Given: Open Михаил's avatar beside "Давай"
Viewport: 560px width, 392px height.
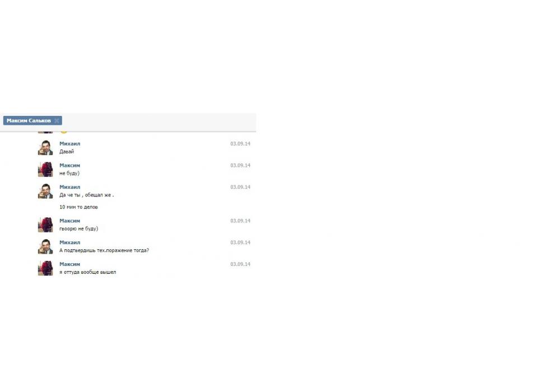Looking at the screenshot, I should click(45, 148).
